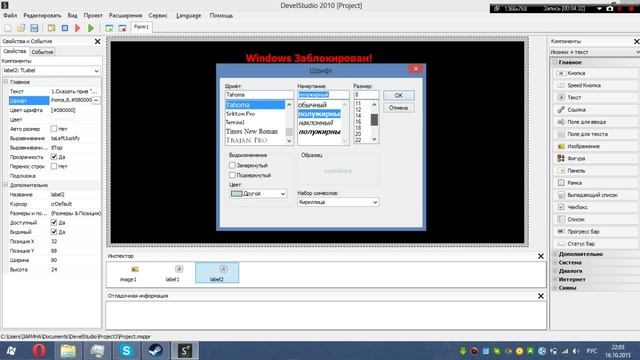Click the New project toolbar icon

point(8,28)
